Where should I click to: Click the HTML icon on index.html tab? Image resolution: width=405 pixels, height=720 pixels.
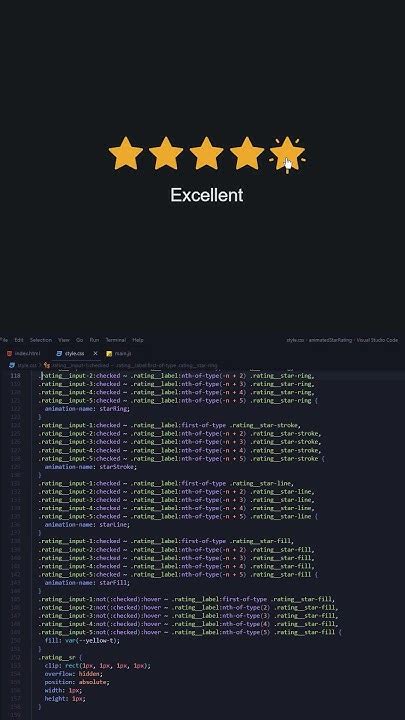[x=9, y=354]
